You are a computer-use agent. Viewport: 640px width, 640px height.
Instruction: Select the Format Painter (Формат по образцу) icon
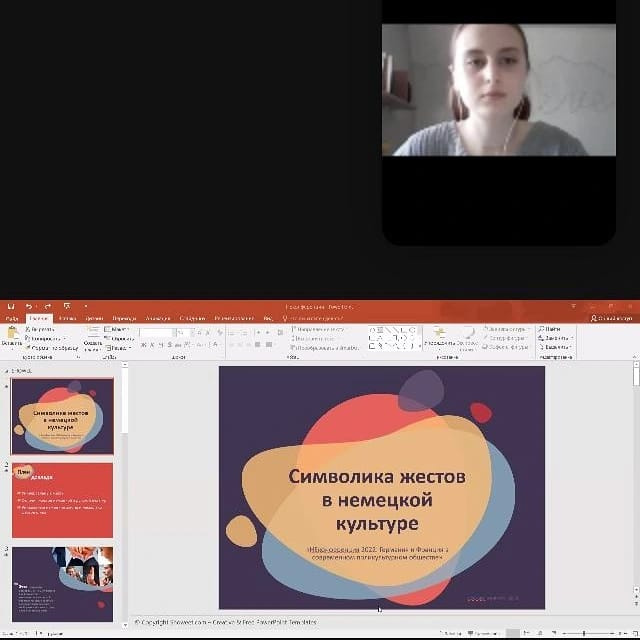tap(30, 348)
